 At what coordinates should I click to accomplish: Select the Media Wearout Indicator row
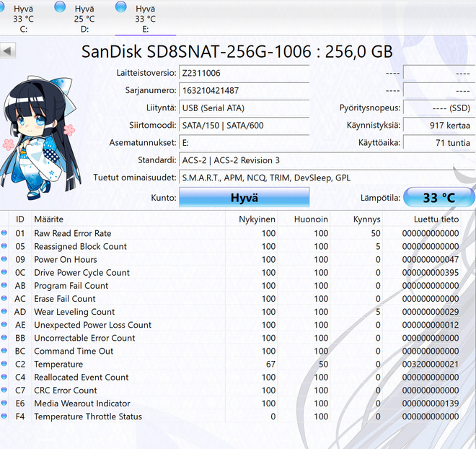coord(231,403)
